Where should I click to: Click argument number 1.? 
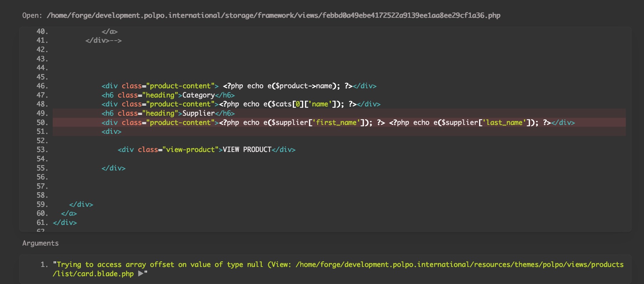click(x=44, y=264)
